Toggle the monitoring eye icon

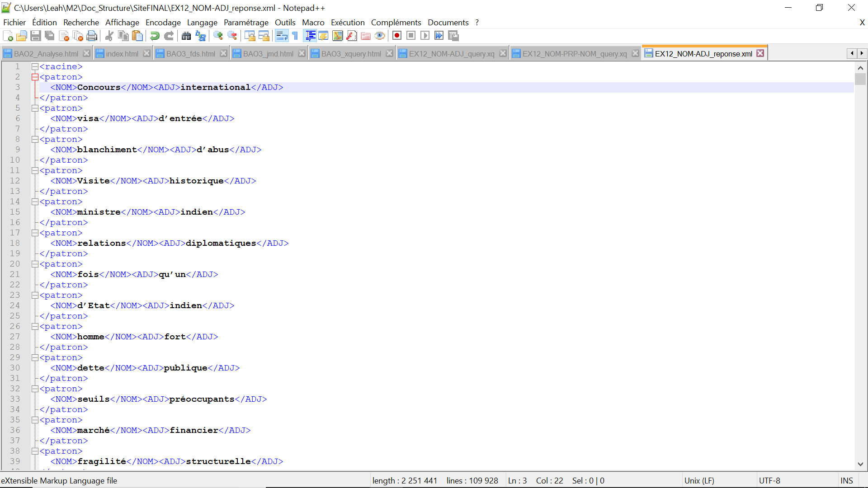(380, 36)
